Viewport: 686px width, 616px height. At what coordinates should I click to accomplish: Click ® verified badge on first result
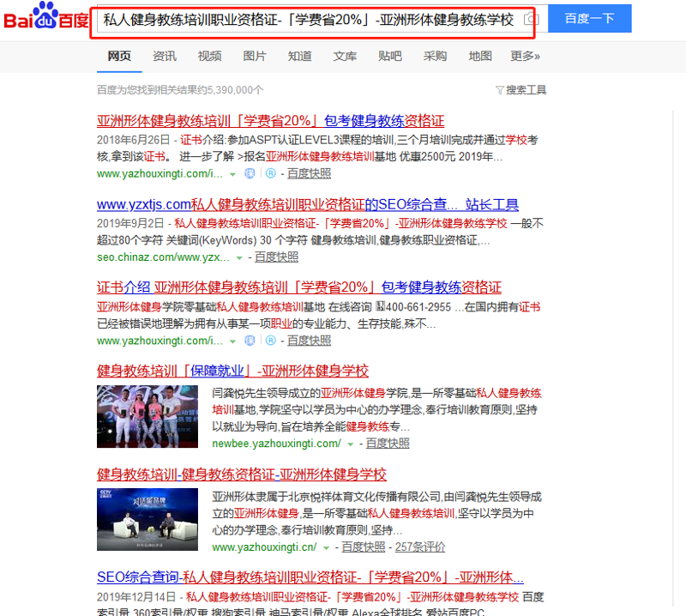click(x=271, y=173)
